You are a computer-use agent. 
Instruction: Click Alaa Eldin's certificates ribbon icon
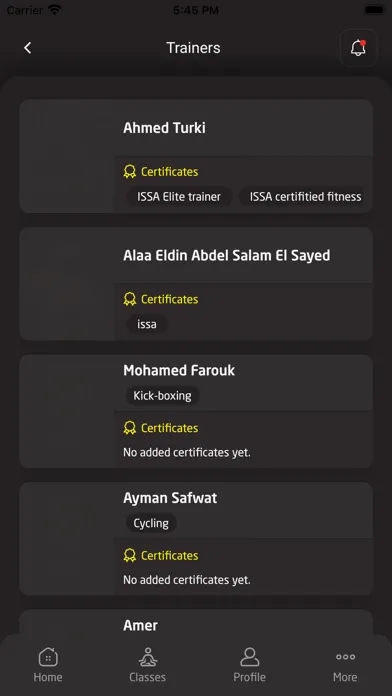(130, 299)
